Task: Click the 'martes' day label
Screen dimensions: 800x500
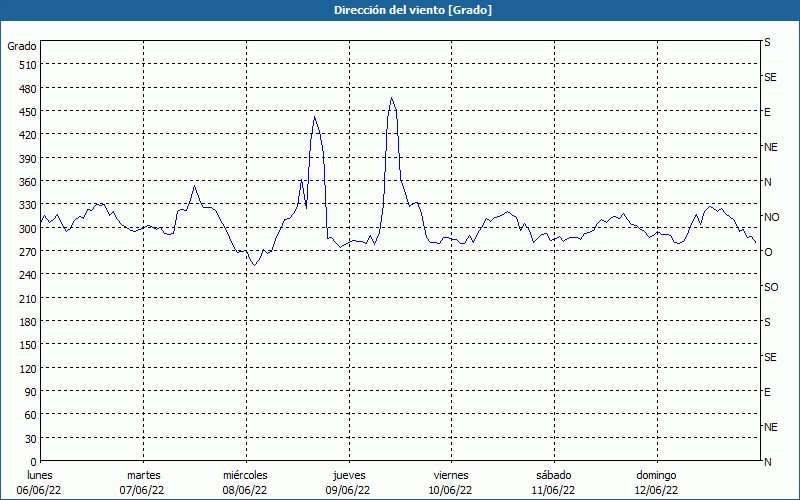Action: pyautogui.click(x=144, y=475)
